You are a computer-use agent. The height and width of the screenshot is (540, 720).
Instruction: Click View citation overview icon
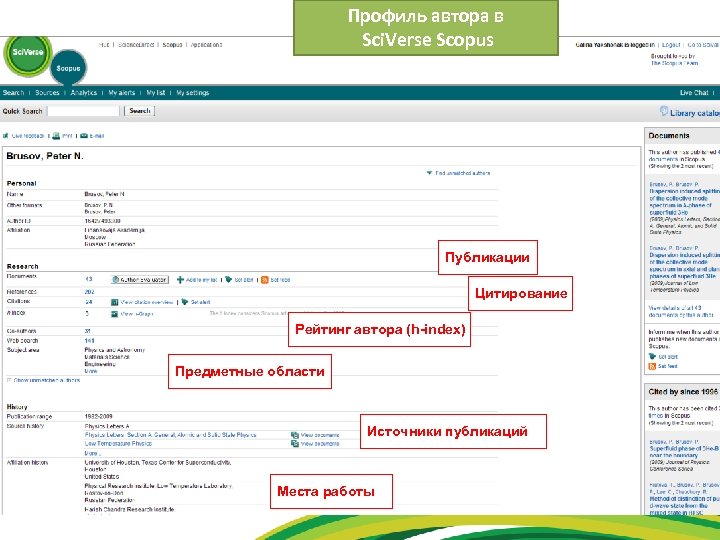click(115, 302)
